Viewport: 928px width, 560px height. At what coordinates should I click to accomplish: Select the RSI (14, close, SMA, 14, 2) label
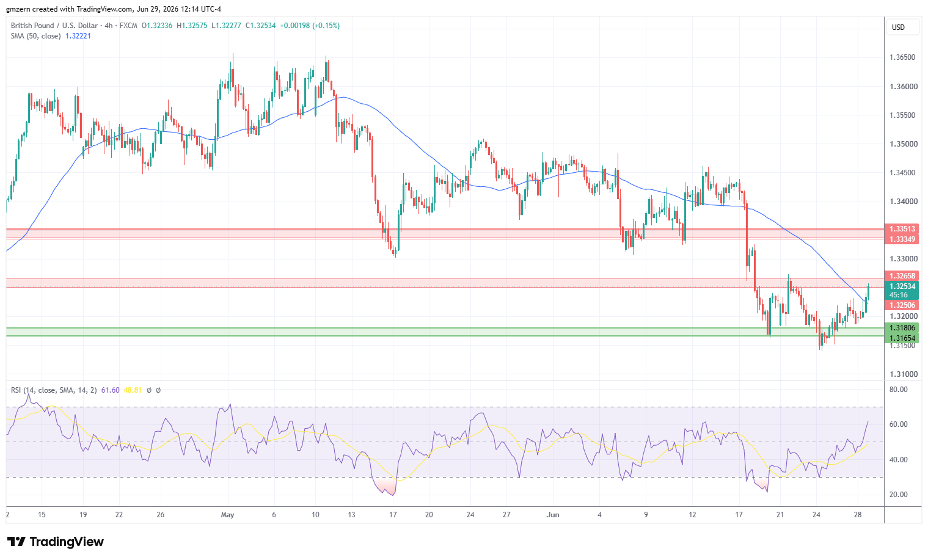click(x=54, y=390)
